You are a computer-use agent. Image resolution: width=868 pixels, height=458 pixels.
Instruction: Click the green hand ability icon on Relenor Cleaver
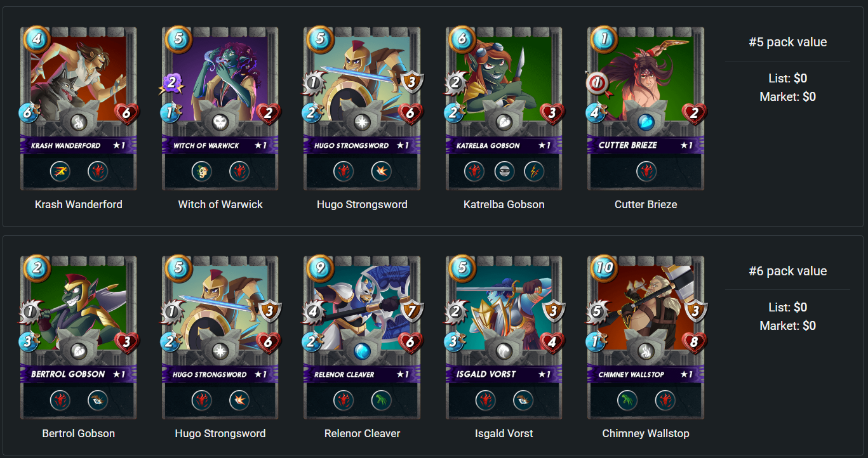click(382, 400)
